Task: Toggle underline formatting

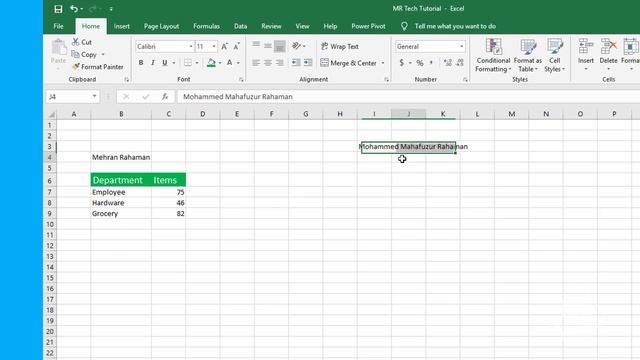Action: (x=164, y=63)
